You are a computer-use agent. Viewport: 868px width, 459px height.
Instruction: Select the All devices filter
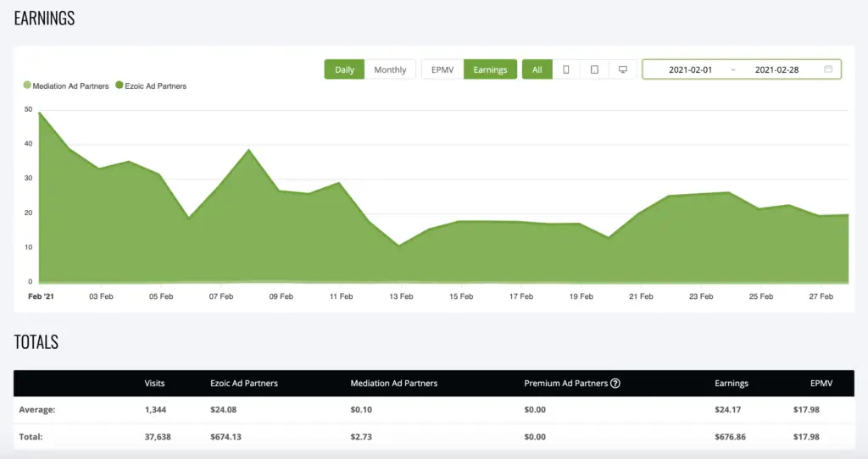537,69
